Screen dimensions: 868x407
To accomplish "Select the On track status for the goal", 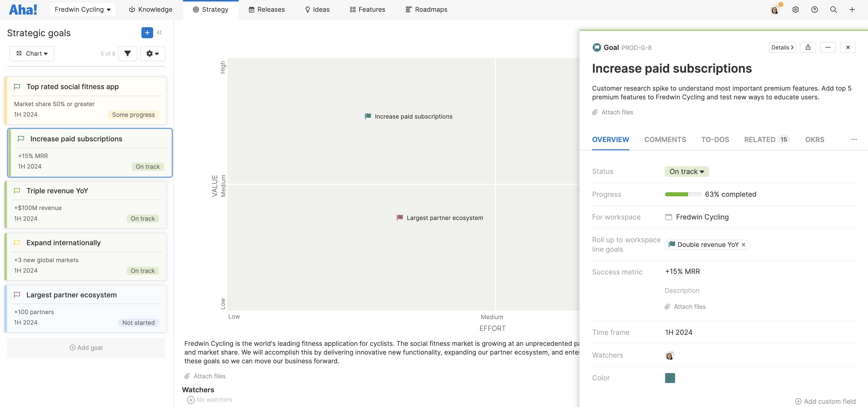I will pos(686,171).
